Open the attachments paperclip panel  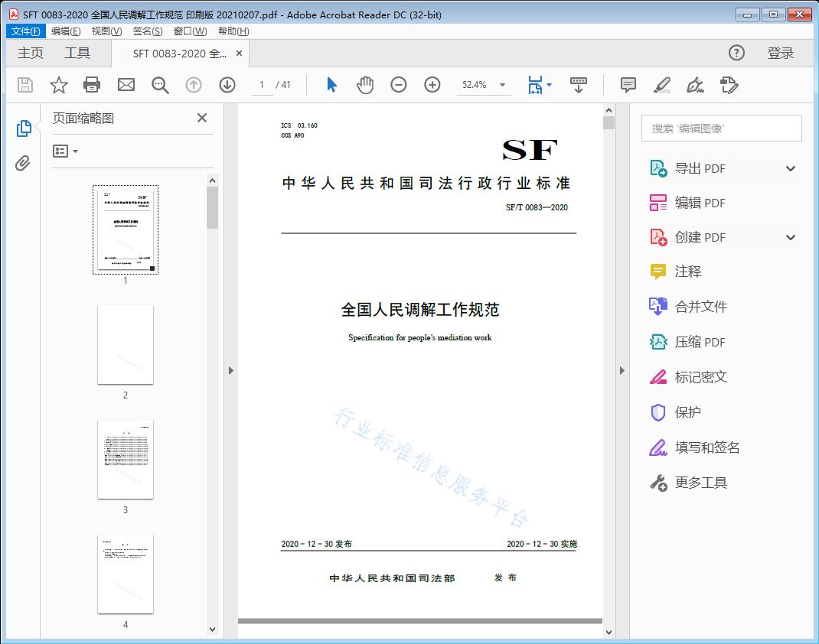tap(22, 161)
